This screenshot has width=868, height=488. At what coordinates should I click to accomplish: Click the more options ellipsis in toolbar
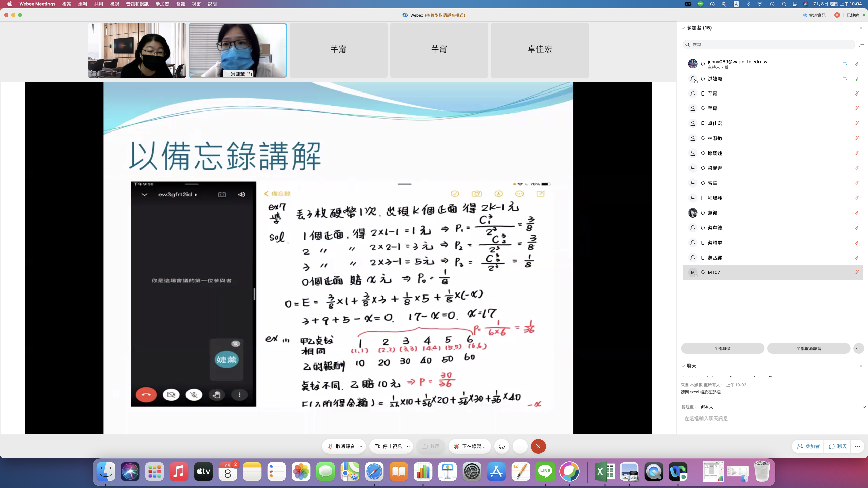520,446
